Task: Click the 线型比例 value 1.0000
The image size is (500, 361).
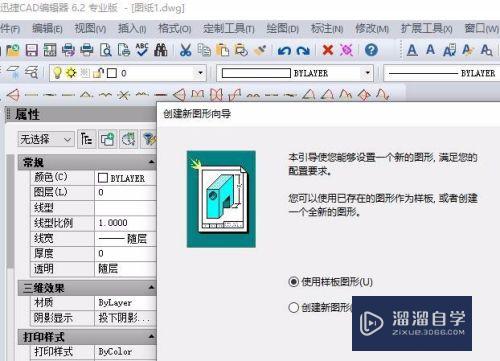Action: [x=125, y=223]
